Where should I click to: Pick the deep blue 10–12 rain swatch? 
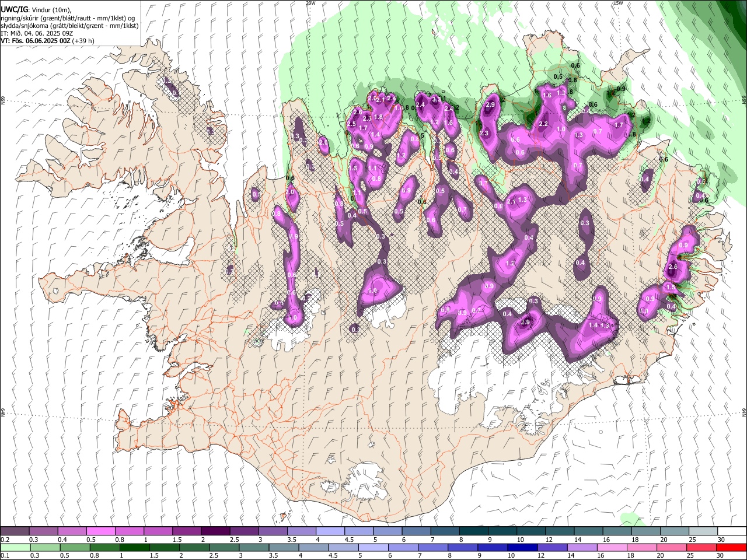522,547
